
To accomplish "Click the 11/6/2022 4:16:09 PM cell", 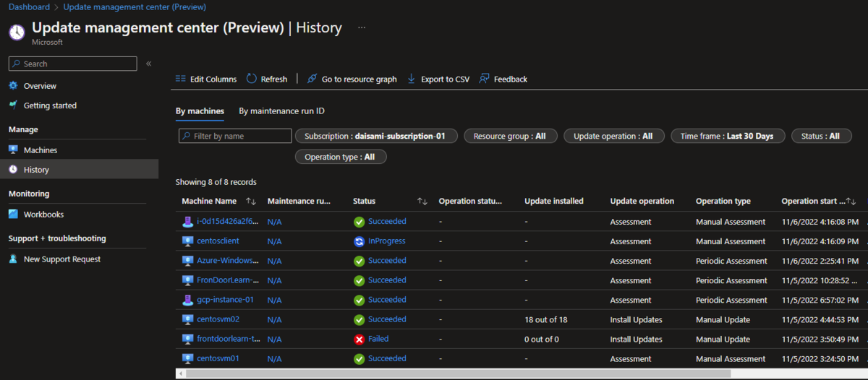I will click(x=820, y=241).
